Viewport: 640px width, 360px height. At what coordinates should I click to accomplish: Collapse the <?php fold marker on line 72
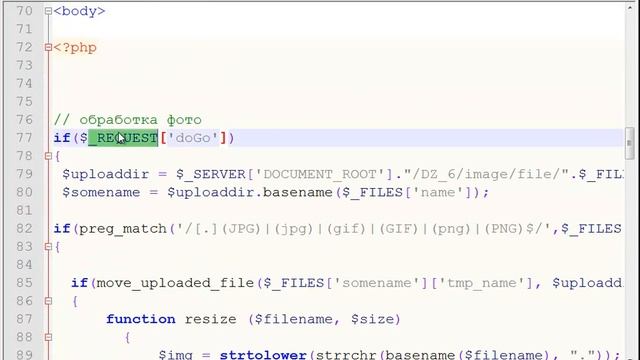pyautogui.click(x=48, y=47)
